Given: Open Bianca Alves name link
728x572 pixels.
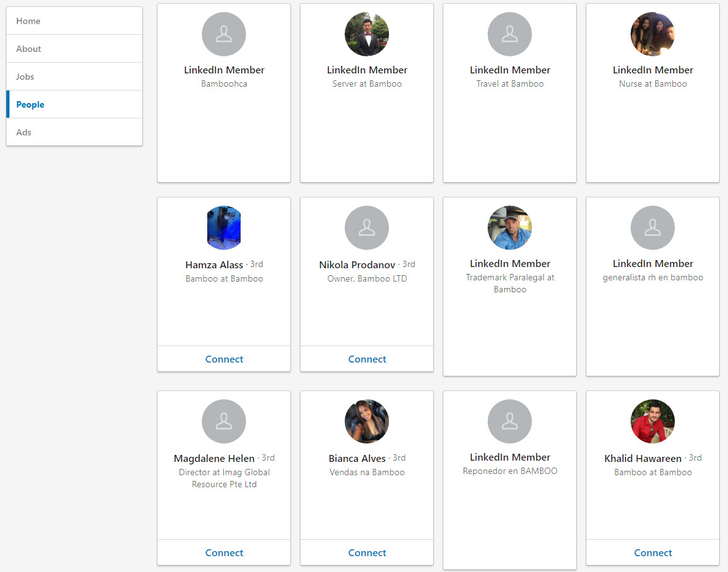Looking at the screenshot, I should tap(357, 458).
